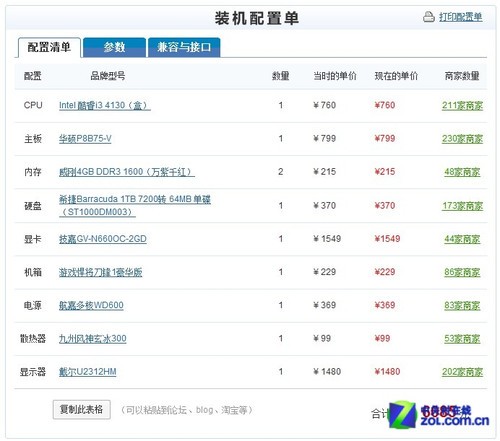Open the 希捷Barracuda 1TB hard drive link

[135, 205]
